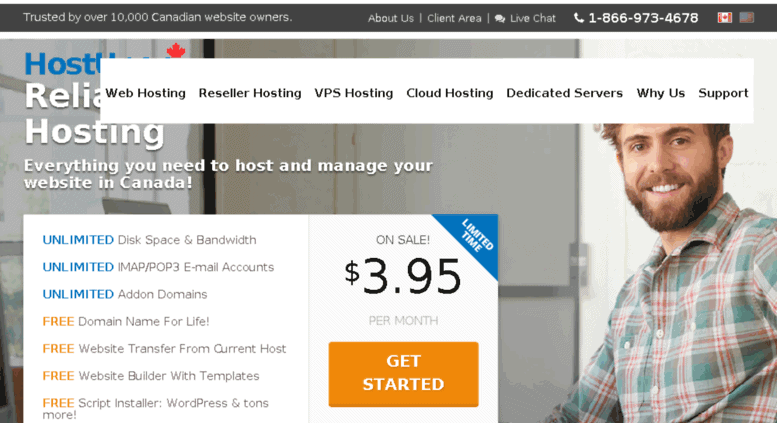Open Dedicated Servers page
This screenshot has height=423, width=777.
(x=564, y=93)
